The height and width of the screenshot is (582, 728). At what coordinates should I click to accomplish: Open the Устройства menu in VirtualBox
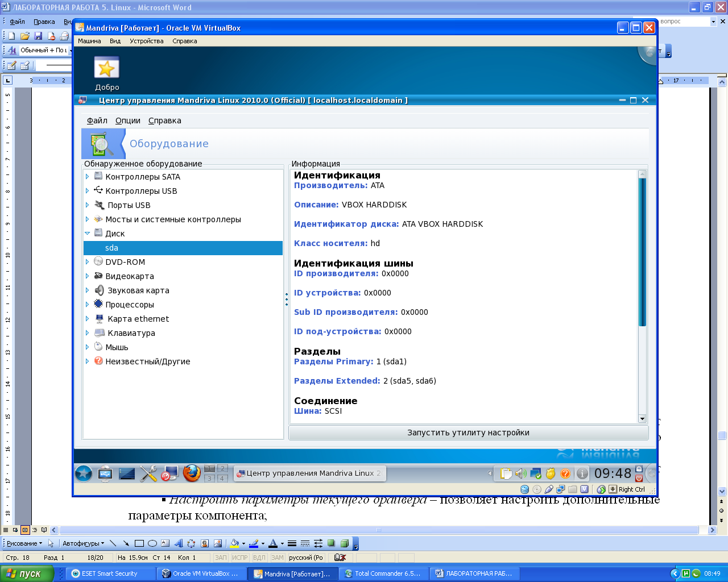tap(147, 41)
